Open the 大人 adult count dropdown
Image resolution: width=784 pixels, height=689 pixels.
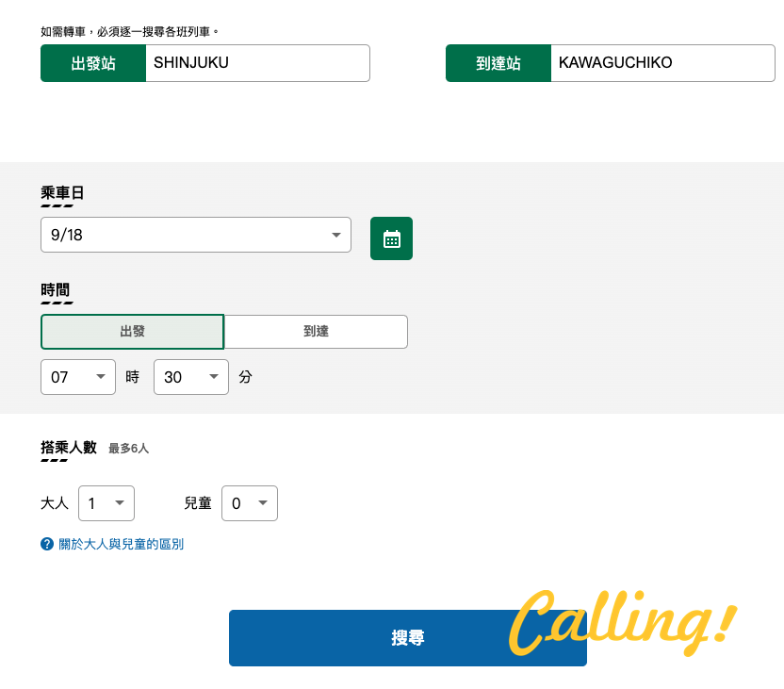(106, 503)
